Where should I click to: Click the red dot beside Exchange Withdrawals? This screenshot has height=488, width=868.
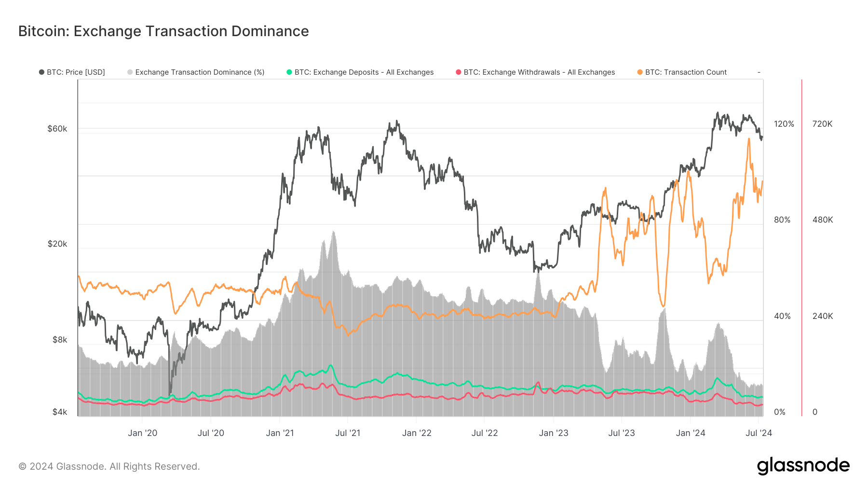pos(458,72)
